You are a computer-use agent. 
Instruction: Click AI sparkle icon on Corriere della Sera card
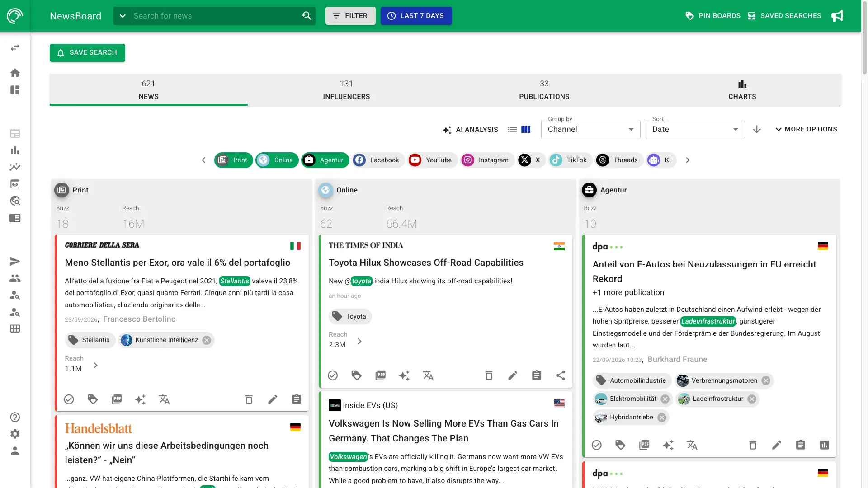pos(140,399)
